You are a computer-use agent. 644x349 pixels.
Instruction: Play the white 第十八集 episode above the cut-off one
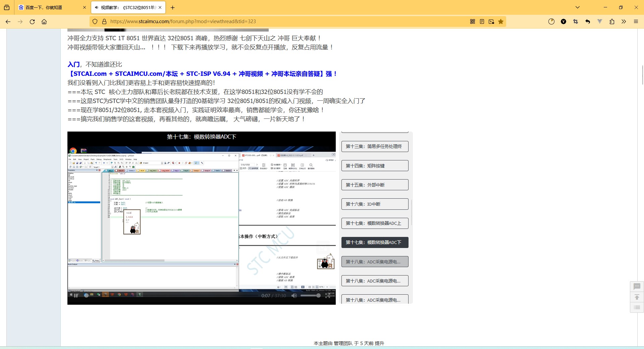[375, 281]
